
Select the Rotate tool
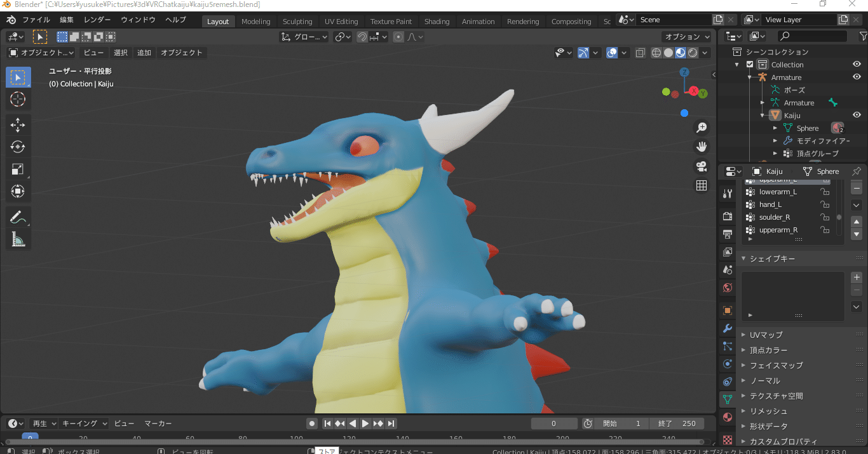click(x=18, y=147)
